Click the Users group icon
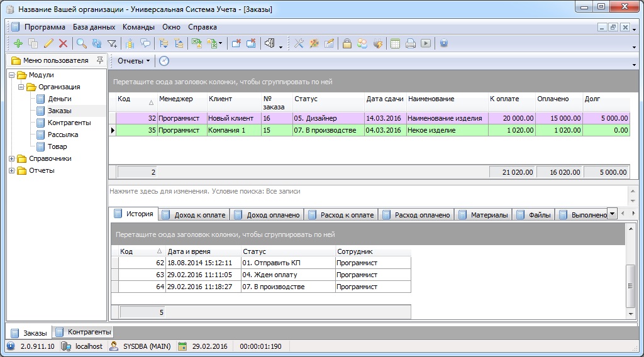The height and width of the screenshot is (357, 644). pyautogui.click(x=362, y=43)
